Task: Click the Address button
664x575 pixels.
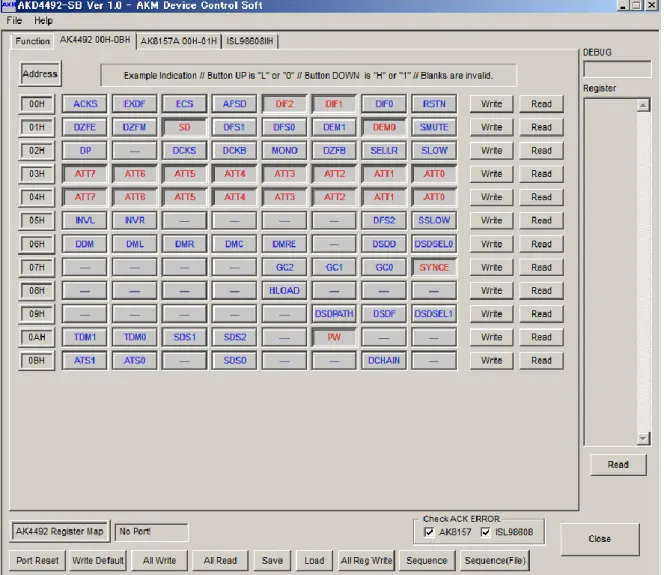Action: [x=40, y=74]
